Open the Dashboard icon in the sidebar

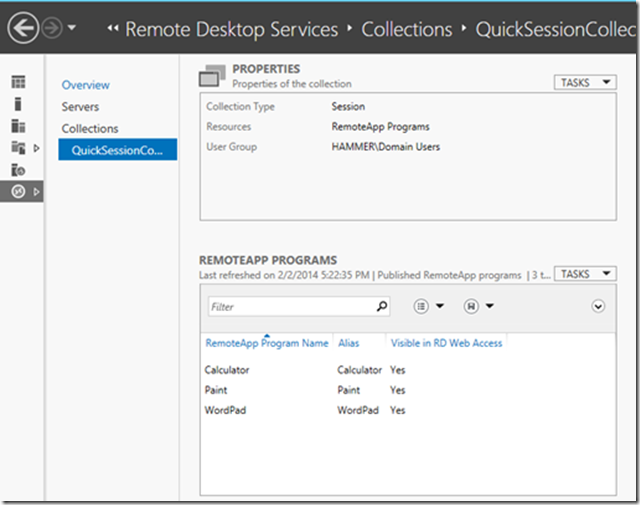tap(18, 82)
